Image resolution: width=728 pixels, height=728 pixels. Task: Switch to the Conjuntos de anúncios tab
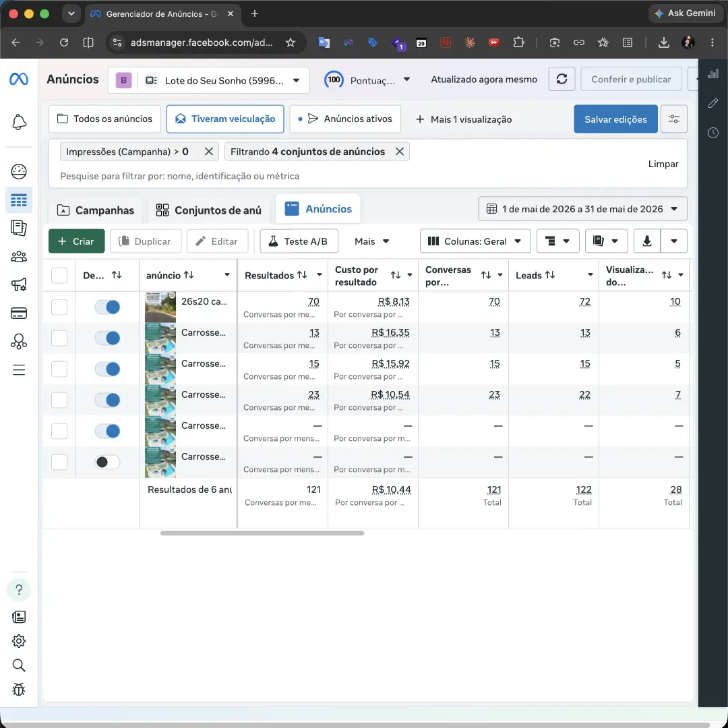pos(208,210)
